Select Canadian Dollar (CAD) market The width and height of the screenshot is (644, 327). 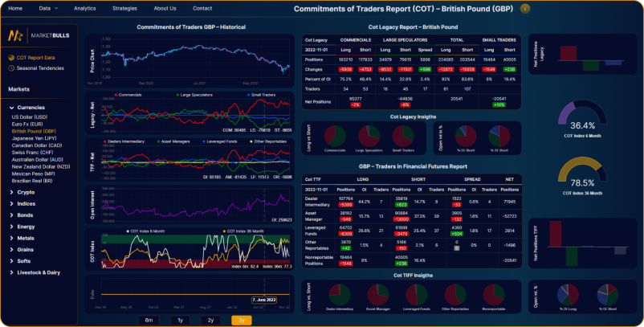point(35,145)
